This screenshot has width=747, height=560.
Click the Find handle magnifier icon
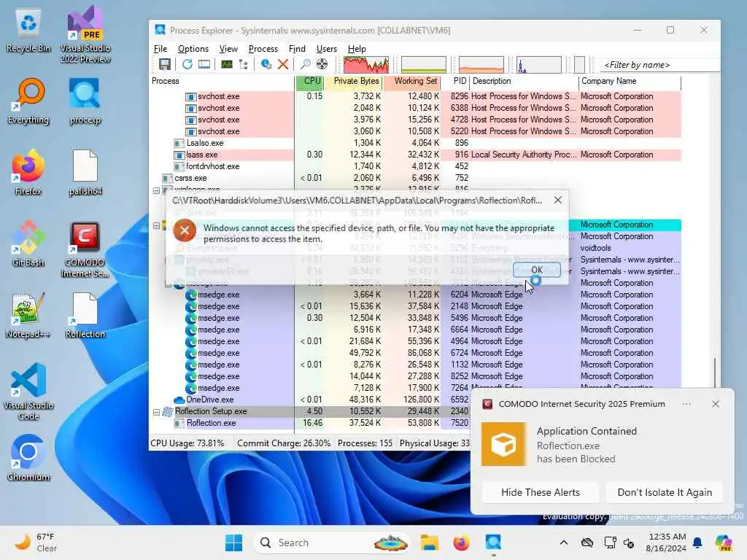coord(306,64)
